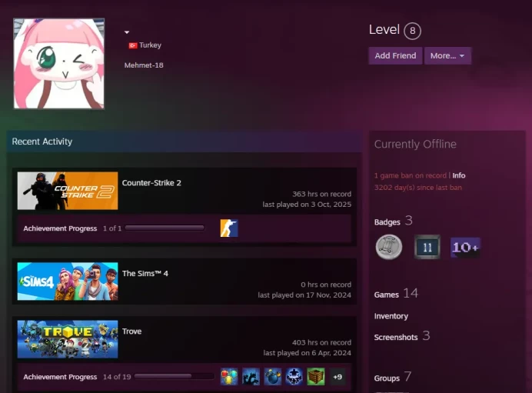532x393 pixels.
Task: Click the Trove achievement progress bar
Action: pos(174,376)
